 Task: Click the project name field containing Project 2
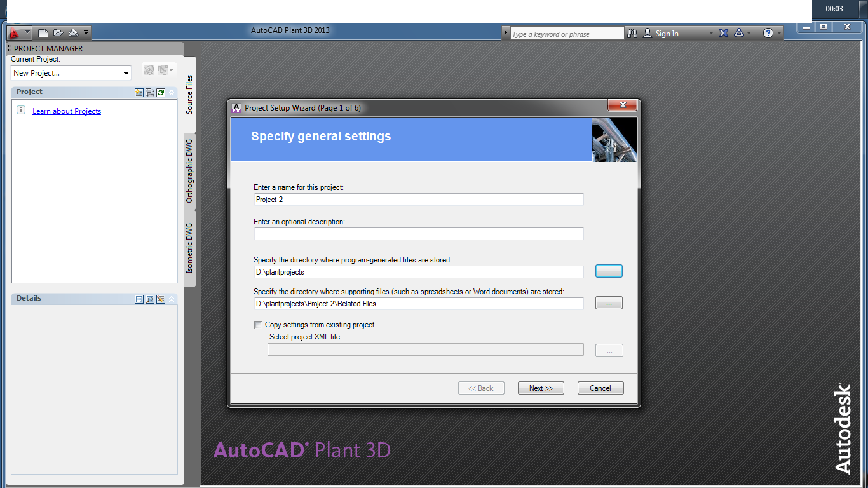point(419,200)
